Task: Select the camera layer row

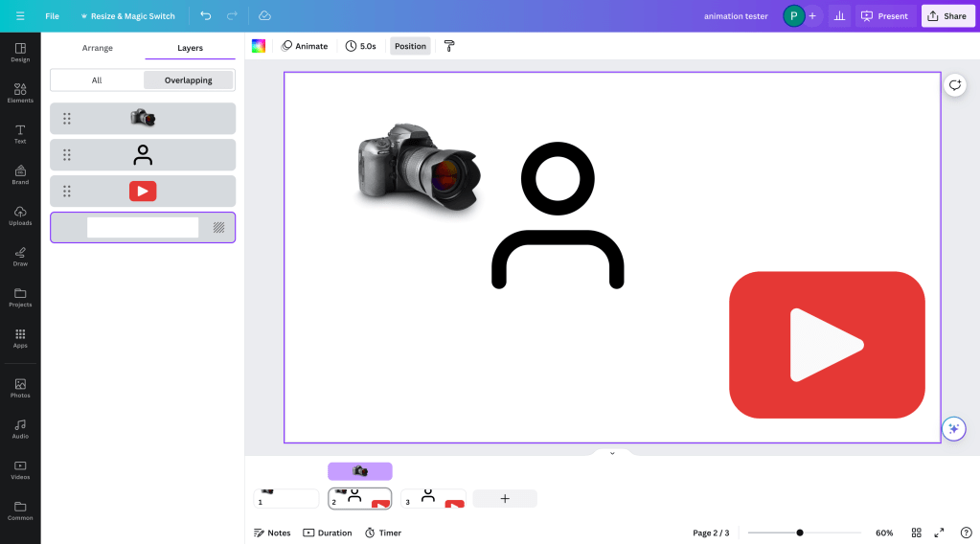Action: pos(143,119)
